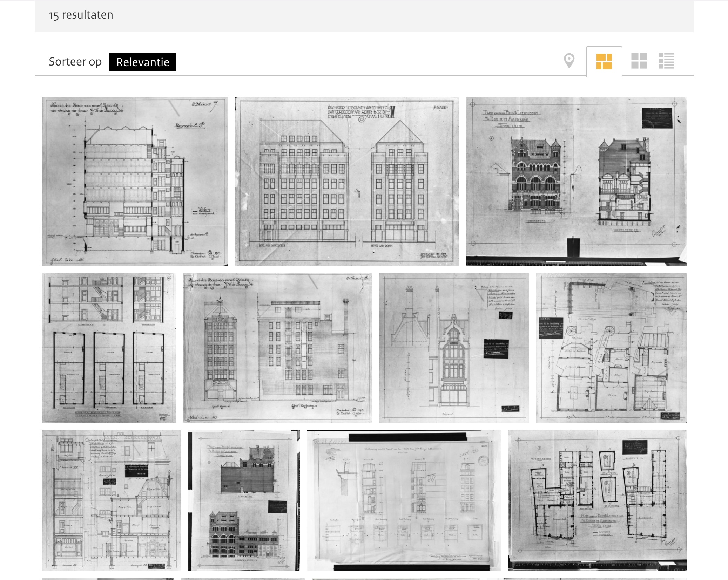Open first-row Leesmuseum facade and section drawing

coord(577,182)
